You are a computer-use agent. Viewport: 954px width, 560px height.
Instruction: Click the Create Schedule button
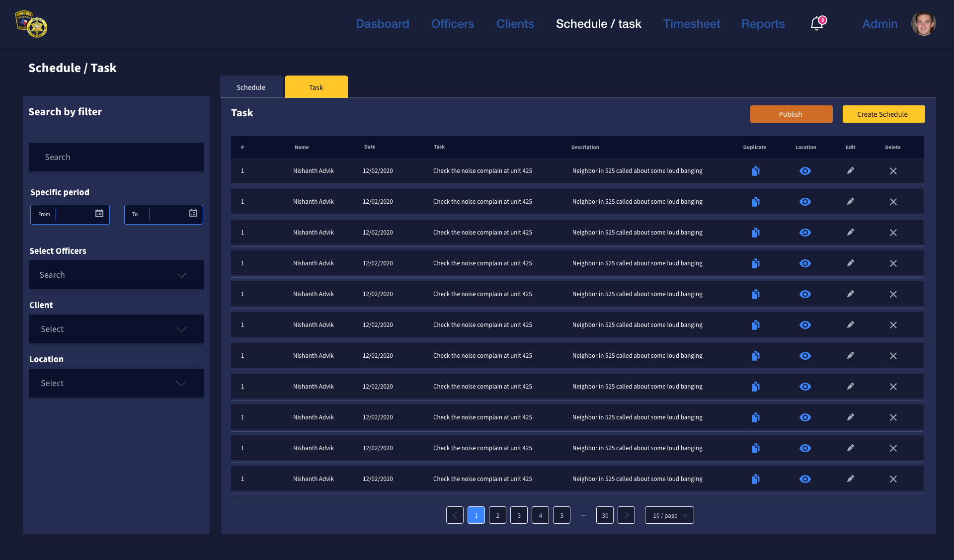point(883,114)
